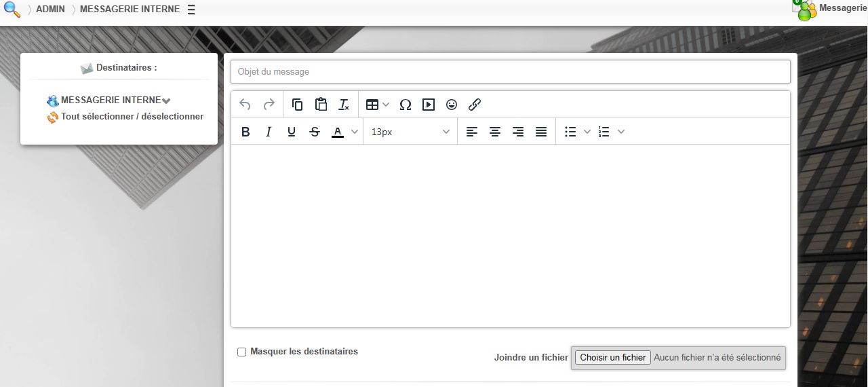Viewport: 868px width, 387px height.
Task: Insert a link with chain icon
Action: tap(475, 105)
